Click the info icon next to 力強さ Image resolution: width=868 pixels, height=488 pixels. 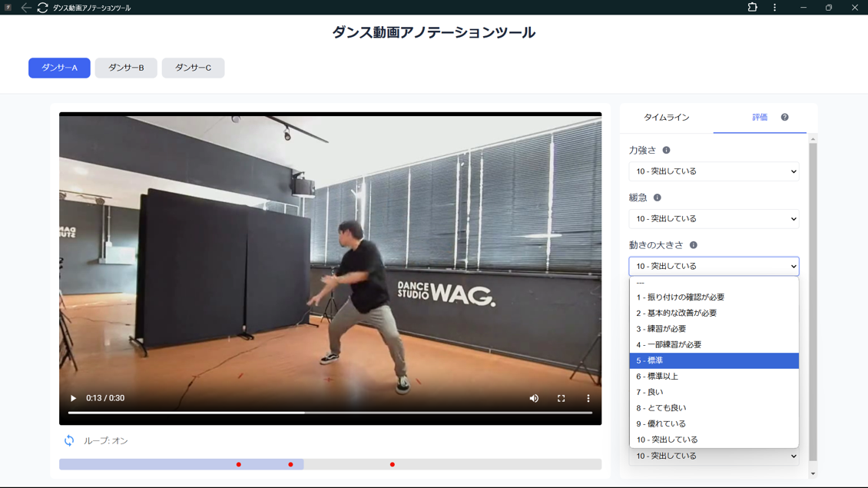(x=667, y=149)
